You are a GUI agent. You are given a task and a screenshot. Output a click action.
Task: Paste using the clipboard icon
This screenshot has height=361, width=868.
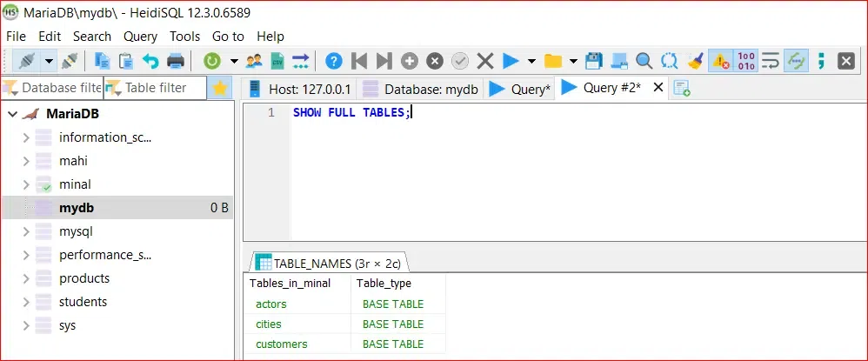pyautogui.click(x=127, y=60)
